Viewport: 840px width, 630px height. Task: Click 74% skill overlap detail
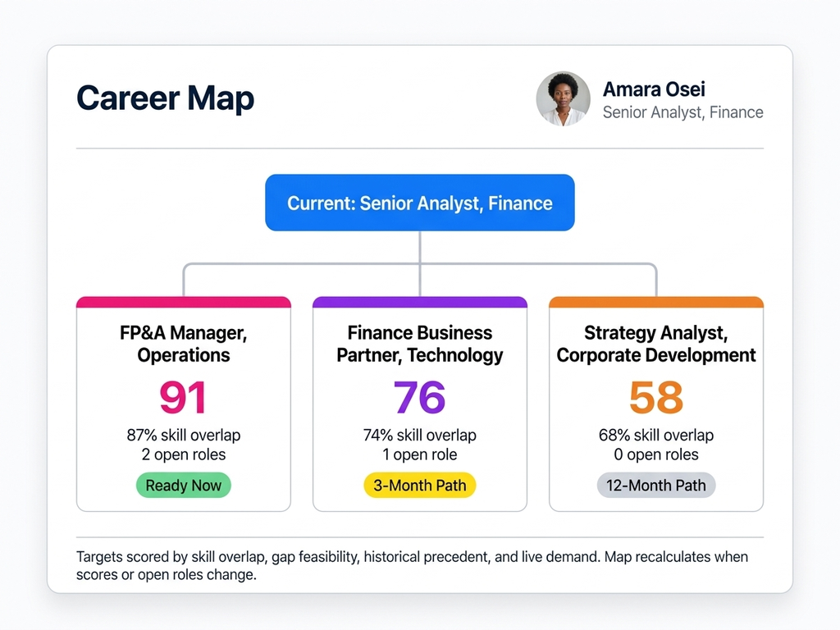pos(419,435)
